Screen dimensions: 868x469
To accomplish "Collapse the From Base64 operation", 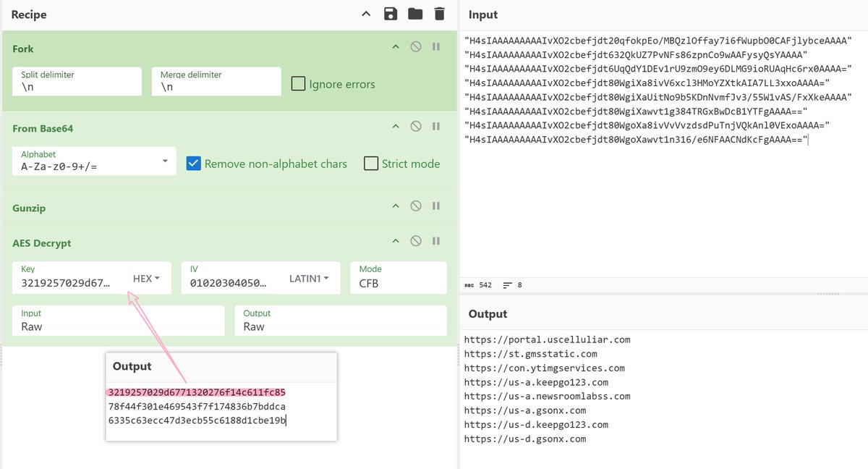I will click(396, 127).
